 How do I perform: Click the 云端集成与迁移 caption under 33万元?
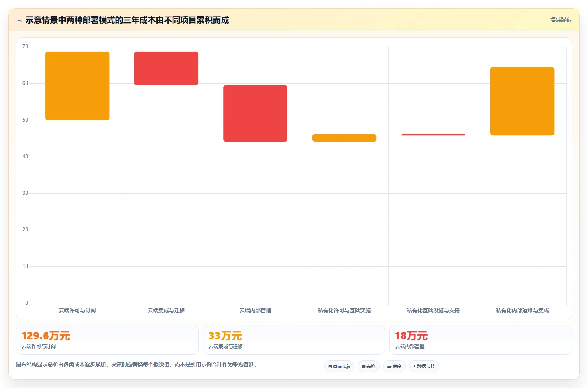tap(226, 347)
